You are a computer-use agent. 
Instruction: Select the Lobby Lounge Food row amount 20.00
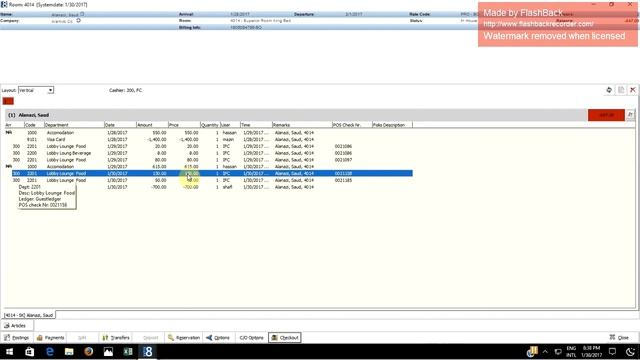tap(208, 146)
